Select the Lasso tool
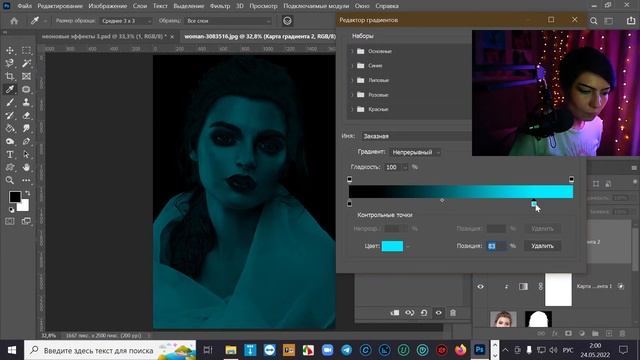The height and width of the screenshot is (360, 640). [10, 63]
